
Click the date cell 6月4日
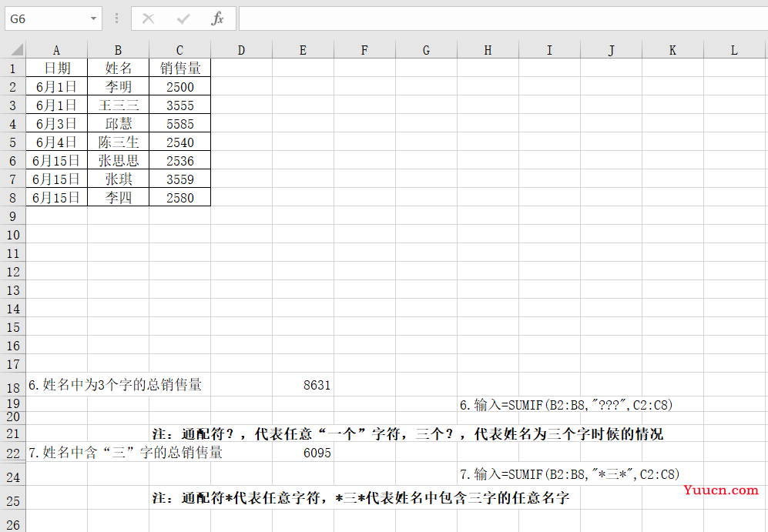point(57,142)
